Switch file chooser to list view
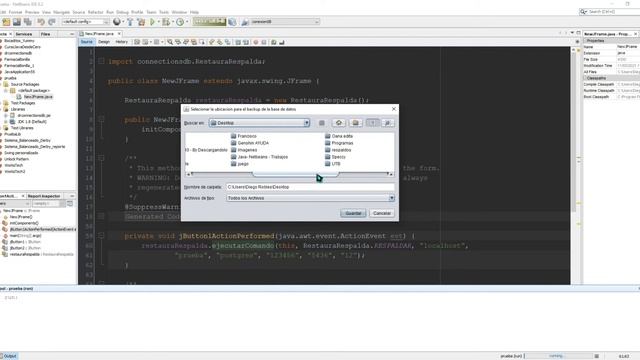This screenshot has width=640, height=360. coord(372,123)
